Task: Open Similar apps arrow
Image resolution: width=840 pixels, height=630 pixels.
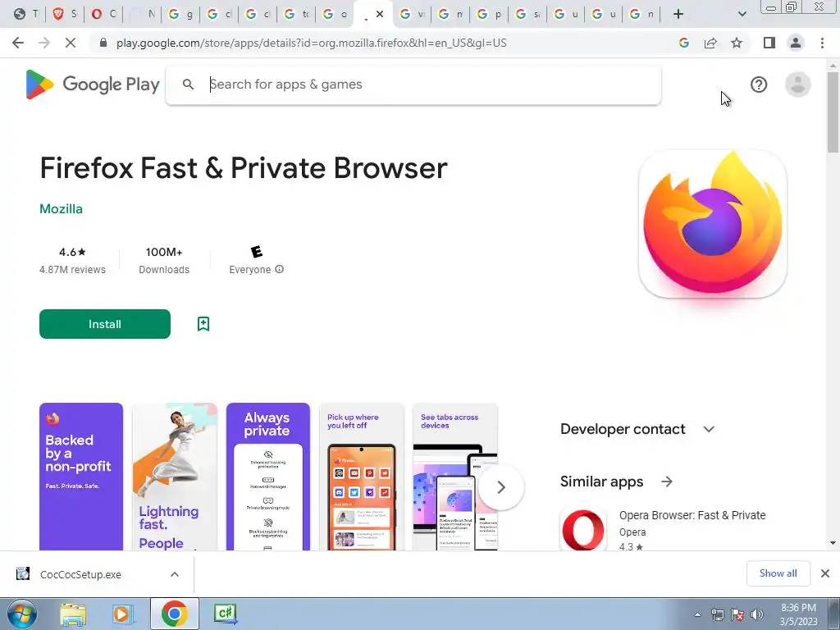Action: coord(666,482)
